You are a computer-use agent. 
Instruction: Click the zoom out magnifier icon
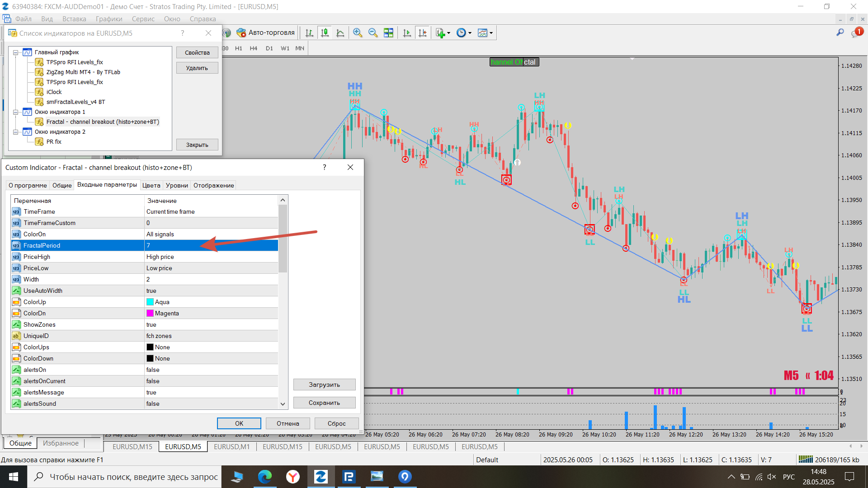pyautogui.click(x=373, y=33)
